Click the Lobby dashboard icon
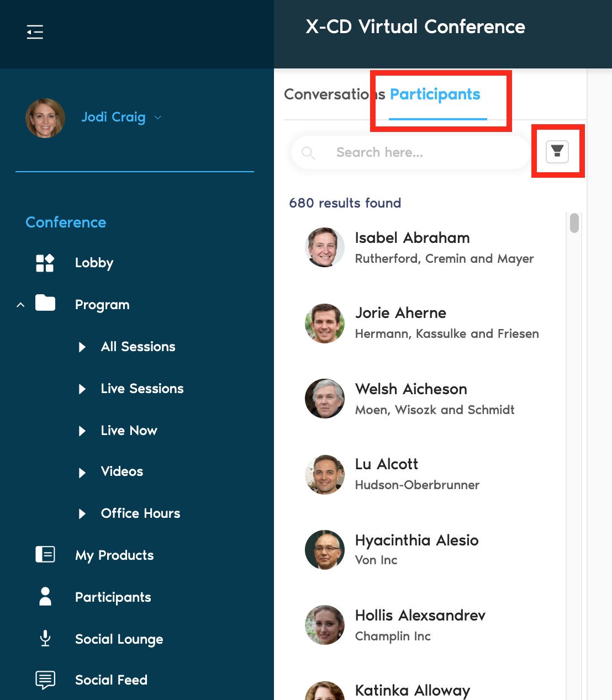This screenshot has width=612, height=700. [x=45, y=263]
